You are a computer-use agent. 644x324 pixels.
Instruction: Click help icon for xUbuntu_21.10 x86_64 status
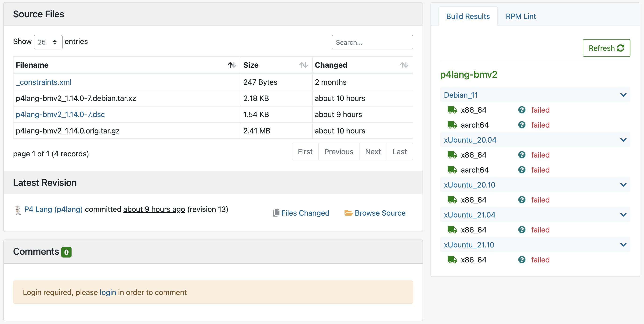[x=522, y=260]
